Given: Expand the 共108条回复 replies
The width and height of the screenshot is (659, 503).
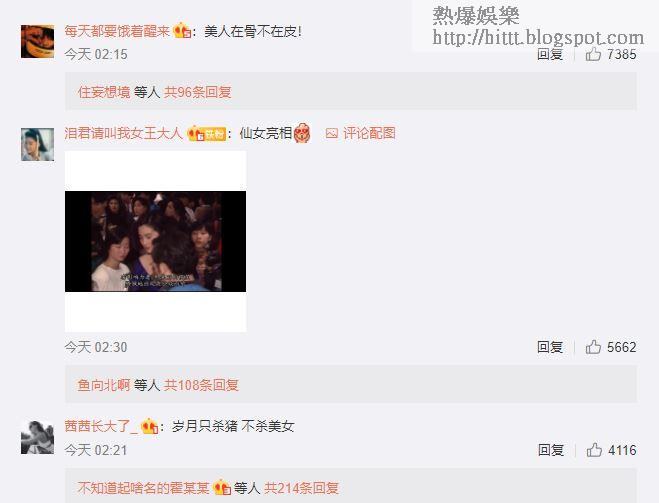Looking at the screenshot, I should click(x=201, y=385).
